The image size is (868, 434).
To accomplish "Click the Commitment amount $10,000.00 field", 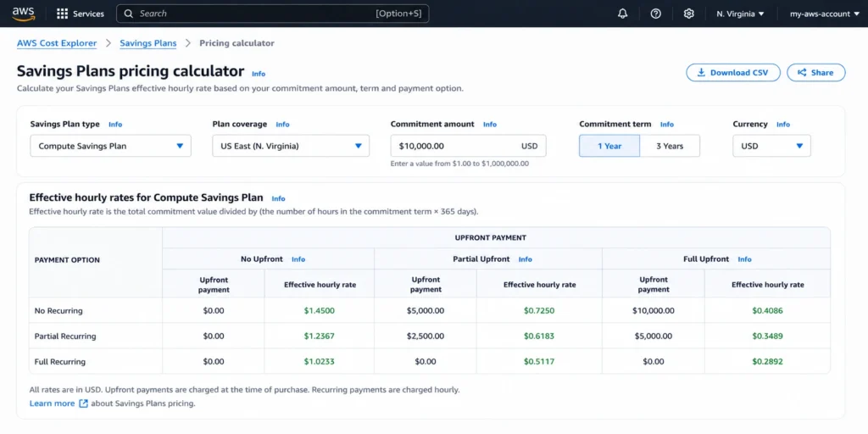I will tap(468, 146).
